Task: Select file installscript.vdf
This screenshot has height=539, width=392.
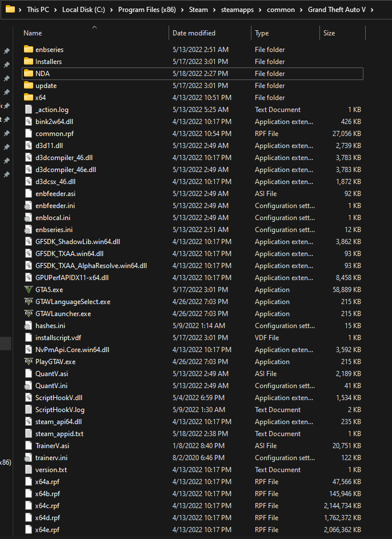Action: (193, 338)
